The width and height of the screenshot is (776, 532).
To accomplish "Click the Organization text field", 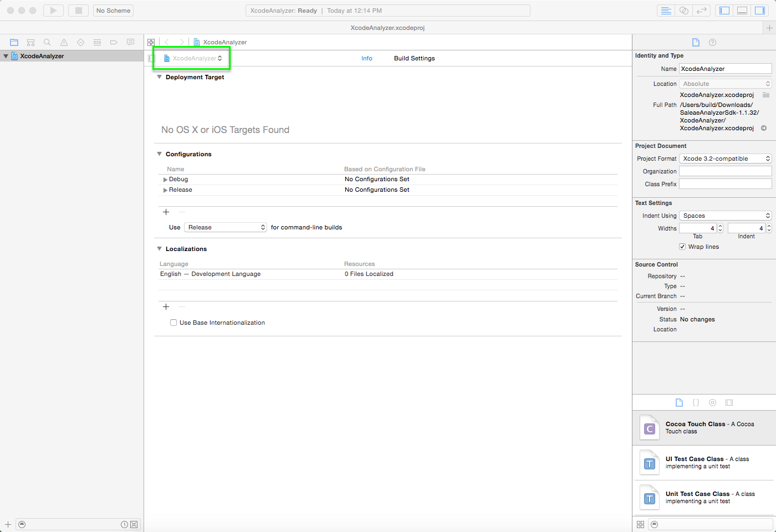I will point(725,171).
